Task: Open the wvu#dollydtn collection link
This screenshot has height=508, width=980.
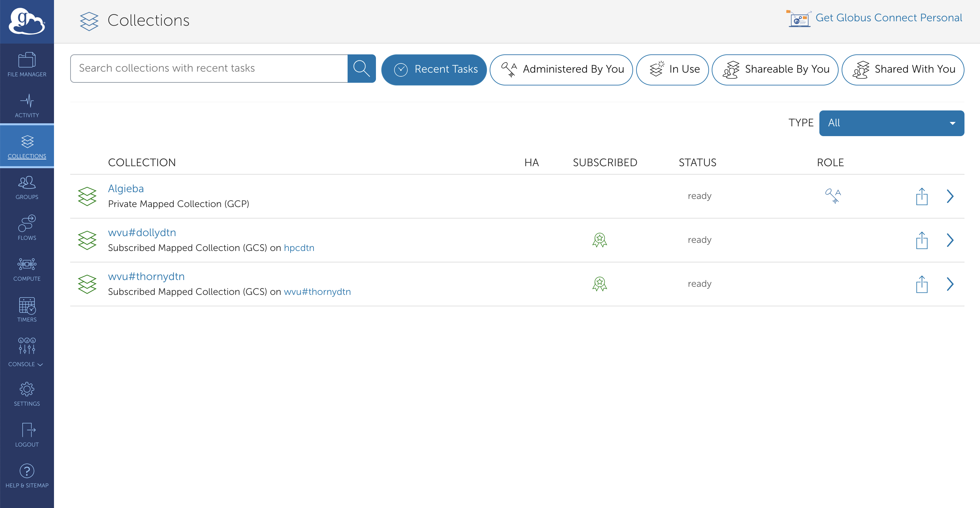Action: click(142, 233)
